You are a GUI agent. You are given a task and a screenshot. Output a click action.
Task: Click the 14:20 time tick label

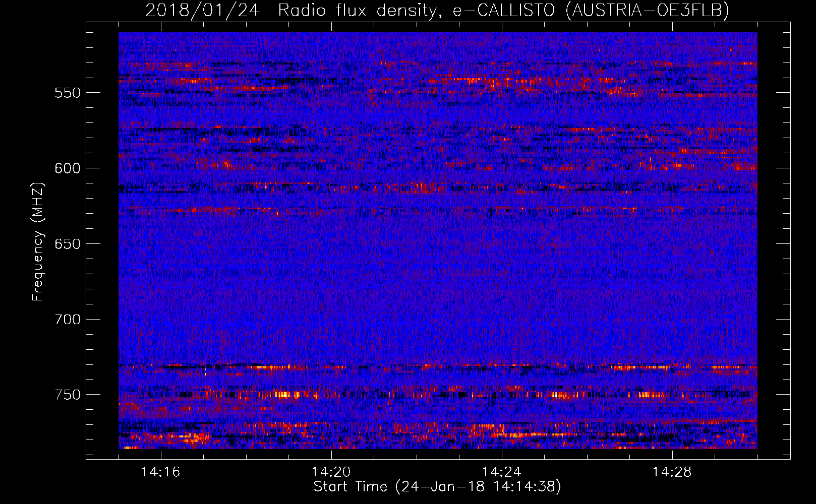point(331,472)
